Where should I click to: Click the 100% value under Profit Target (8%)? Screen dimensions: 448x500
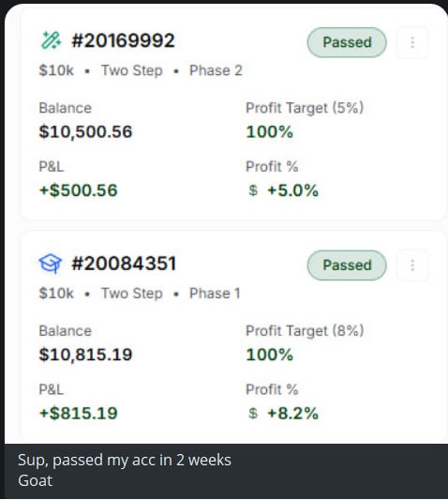click(x=270, y=355)
